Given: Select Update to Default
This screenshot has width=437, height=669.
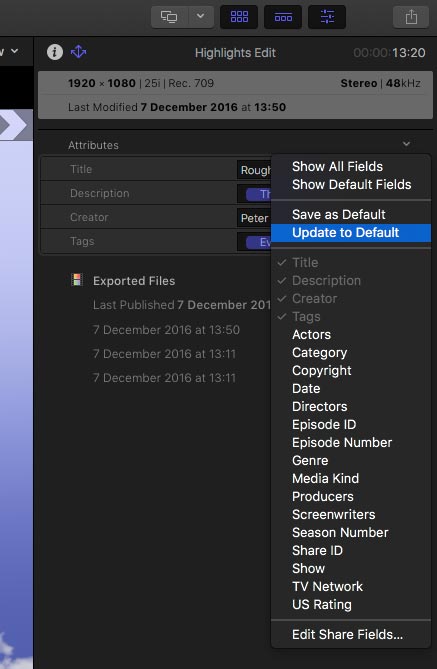Looking at the screenshot, I should click(351, 233).
